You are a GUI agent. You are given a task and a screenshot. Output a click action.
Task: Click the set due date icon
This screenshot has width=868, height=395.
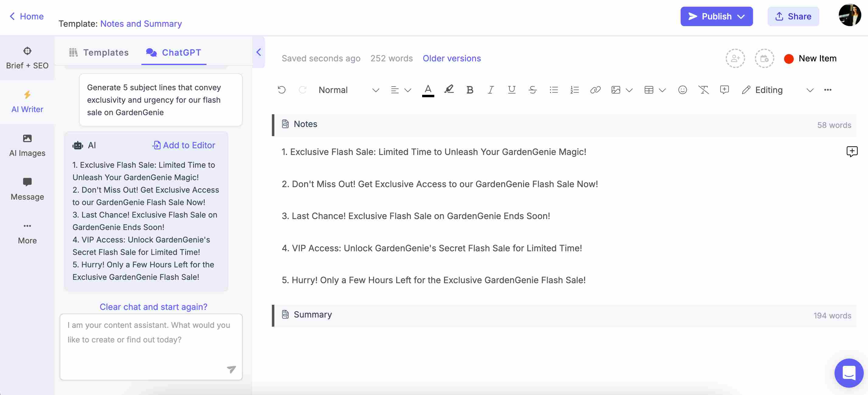(764, 58)
